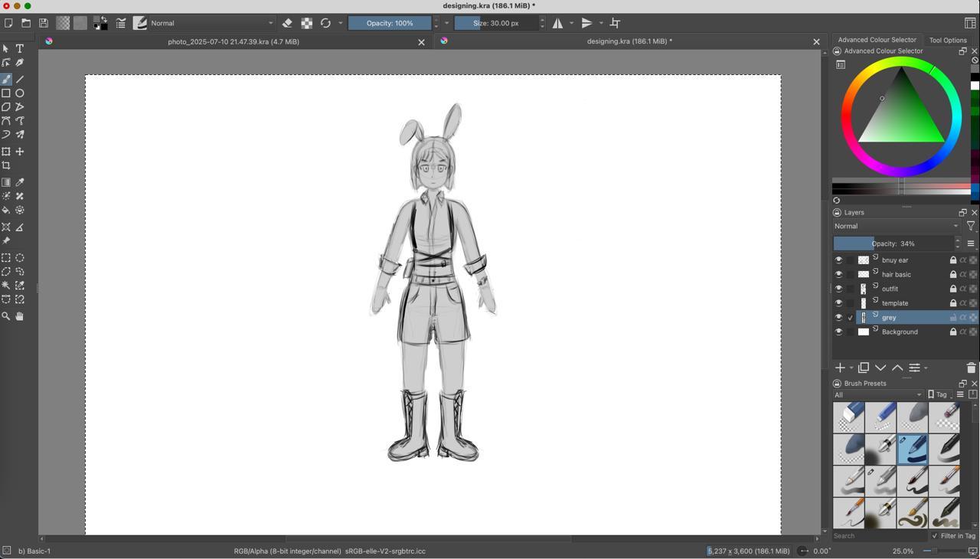Select the Text tool

pos(20,48)
